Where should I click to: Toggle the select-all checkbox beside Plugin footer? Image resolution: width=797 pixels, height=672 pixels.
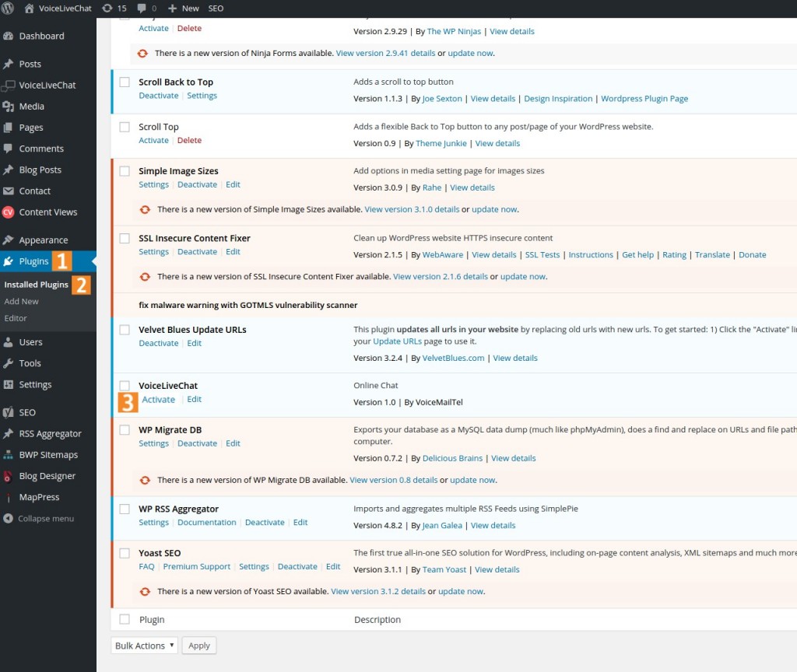(x=125, y=619)
